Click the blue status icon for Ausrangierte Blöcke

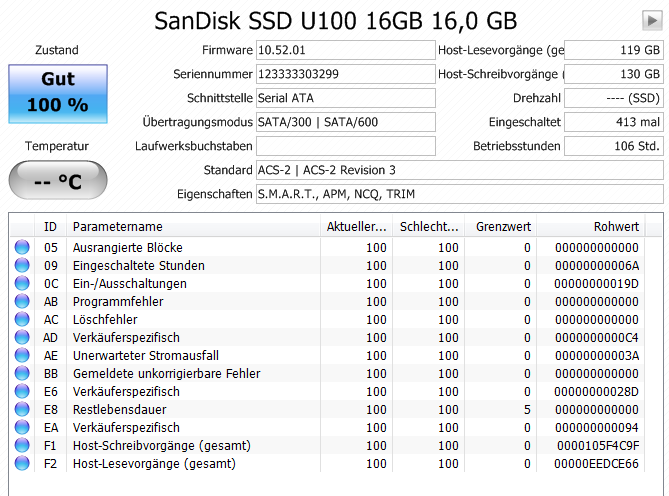[x=22, y=247]
